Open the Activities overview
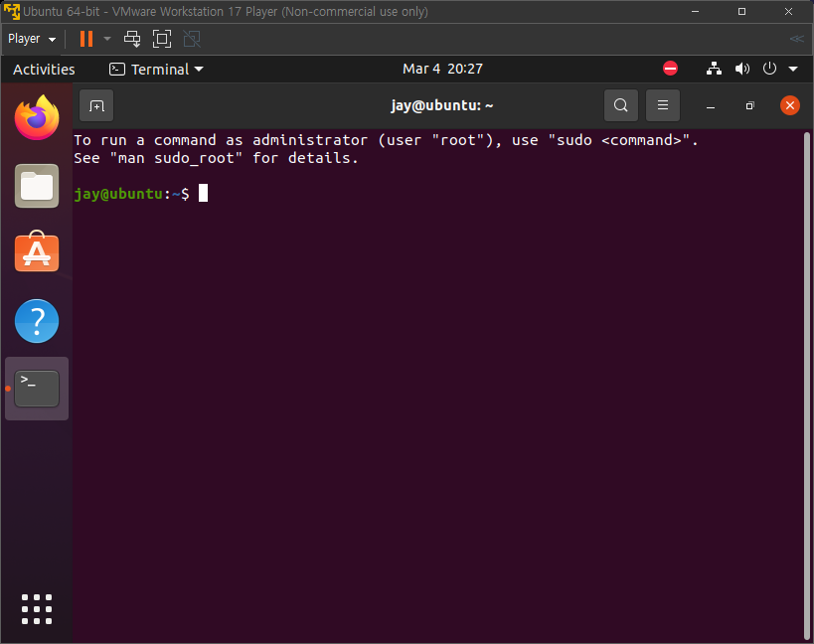Screen dimensions: 814x644 point(44,69)
